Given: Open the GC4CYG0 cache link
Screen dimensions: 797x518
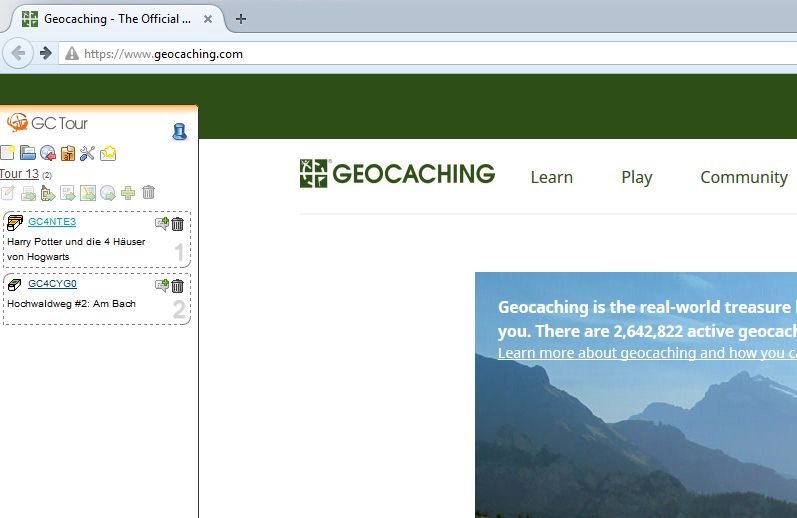Looking at the screenshot, I should point(52,284).
